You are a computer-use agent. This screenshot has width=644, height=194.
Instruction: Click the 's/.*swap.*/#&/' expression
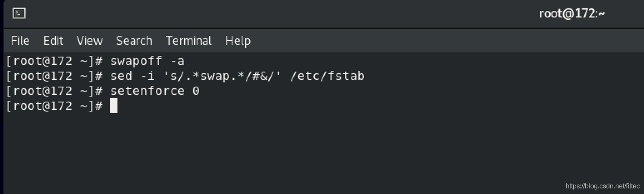point(222,76)
